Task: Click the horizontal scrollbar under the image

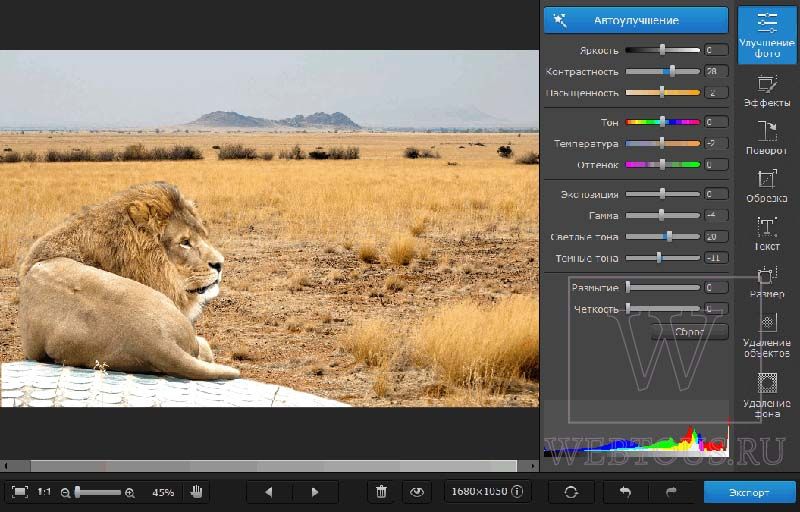Action: [x=273, y=466]
